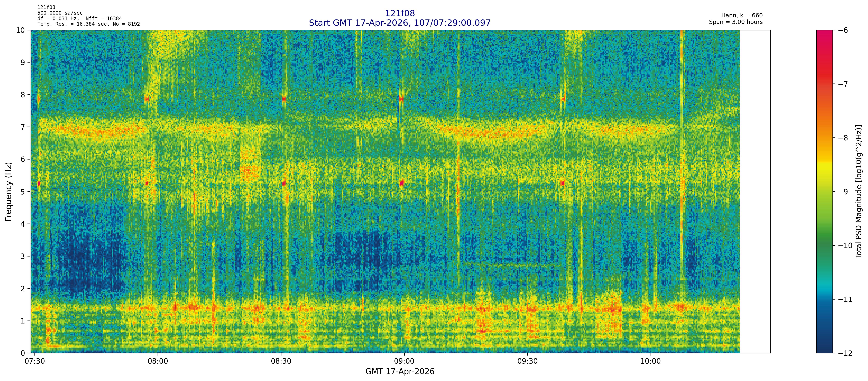
Task: Click the 10:00 time axis tick label
Action: point(650,362)
